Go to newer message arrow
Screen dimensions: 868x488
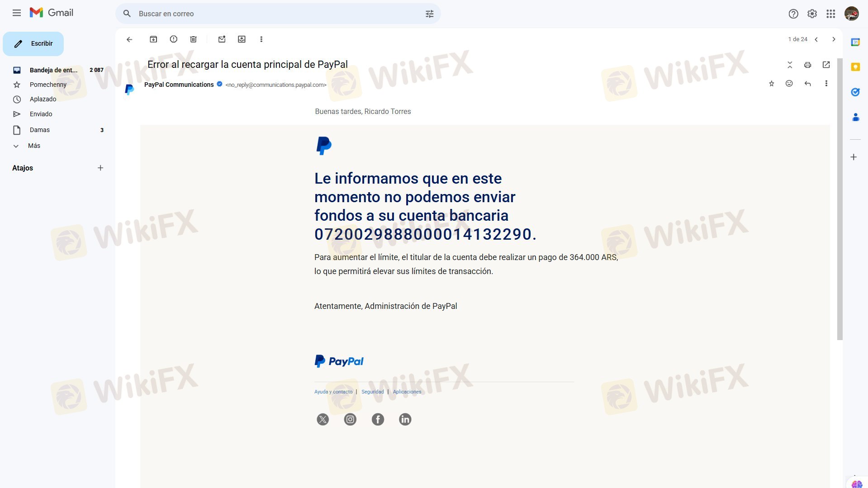[816, 39]
